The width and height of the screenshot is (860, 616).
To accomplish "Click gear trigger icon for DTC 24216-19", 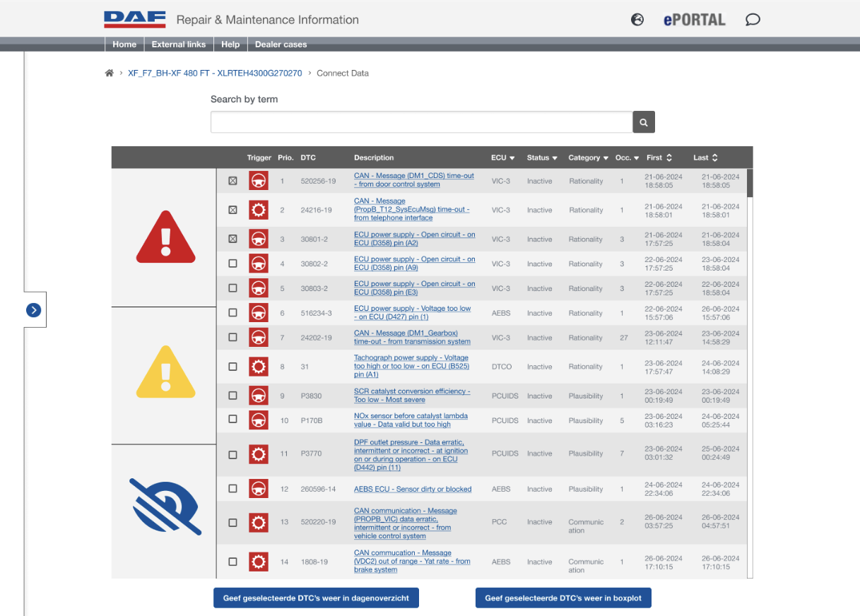I will (x=258, y=210).
